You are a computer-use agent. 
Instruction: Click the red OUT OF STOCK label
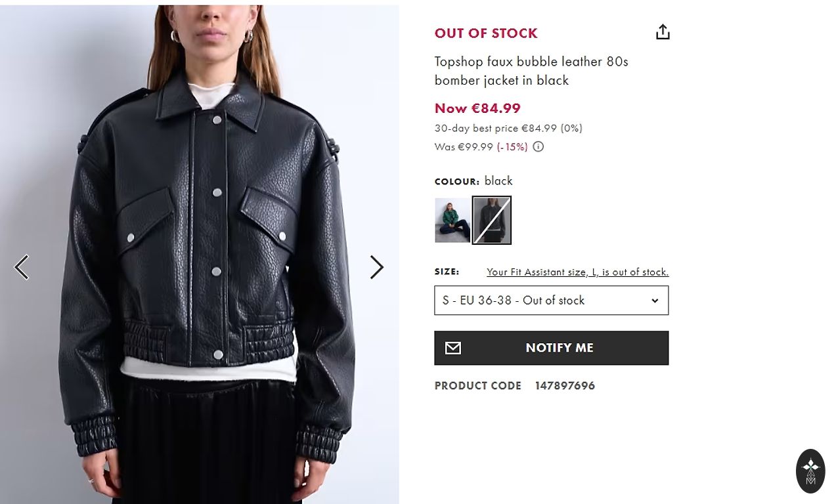click(486, 33)
